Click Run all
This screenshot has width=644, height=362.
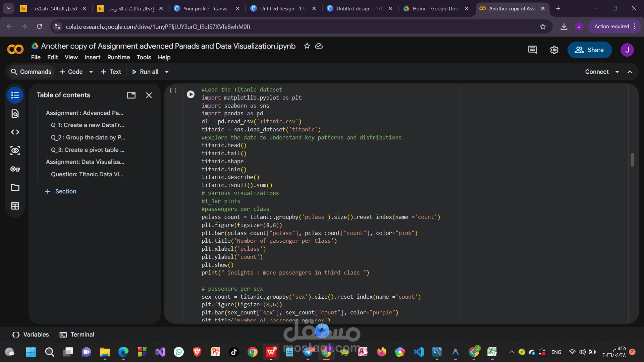[145, 72]
